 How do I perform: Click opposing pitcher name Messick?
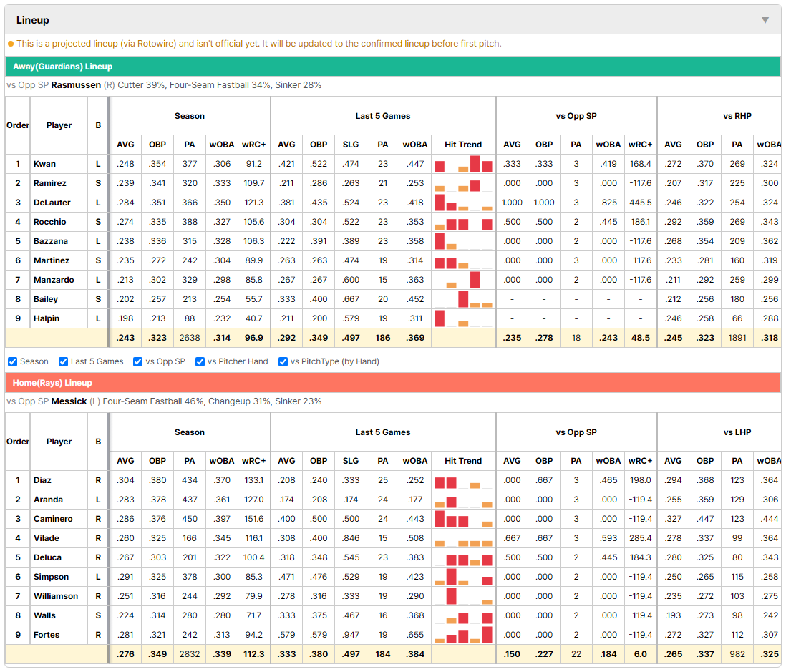tap(69, 401)
